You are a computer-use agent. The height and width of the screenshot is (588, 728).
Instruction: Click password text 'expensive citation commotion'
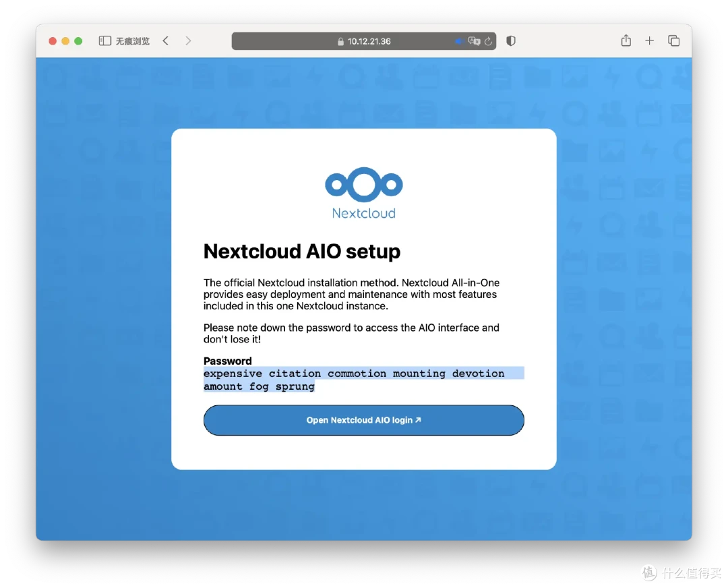[295, 374]
